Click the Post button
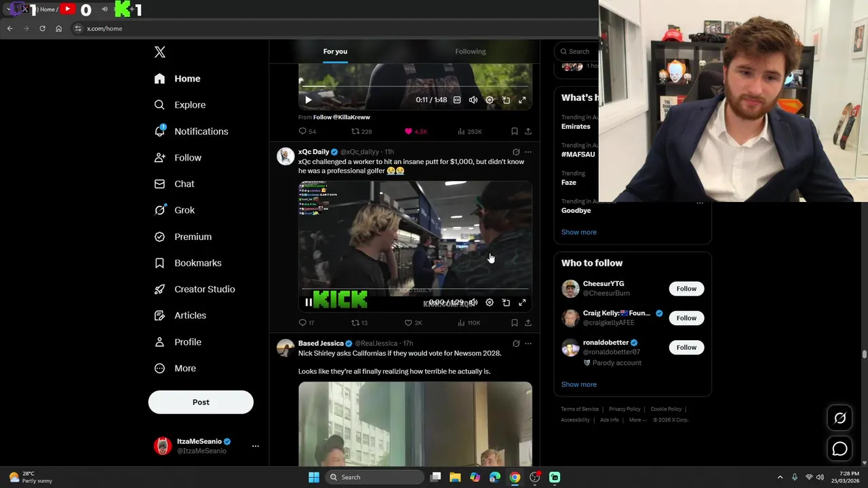The width and height of the screenshot is (868, 488). pyautogui.click(x=201, y=402)
